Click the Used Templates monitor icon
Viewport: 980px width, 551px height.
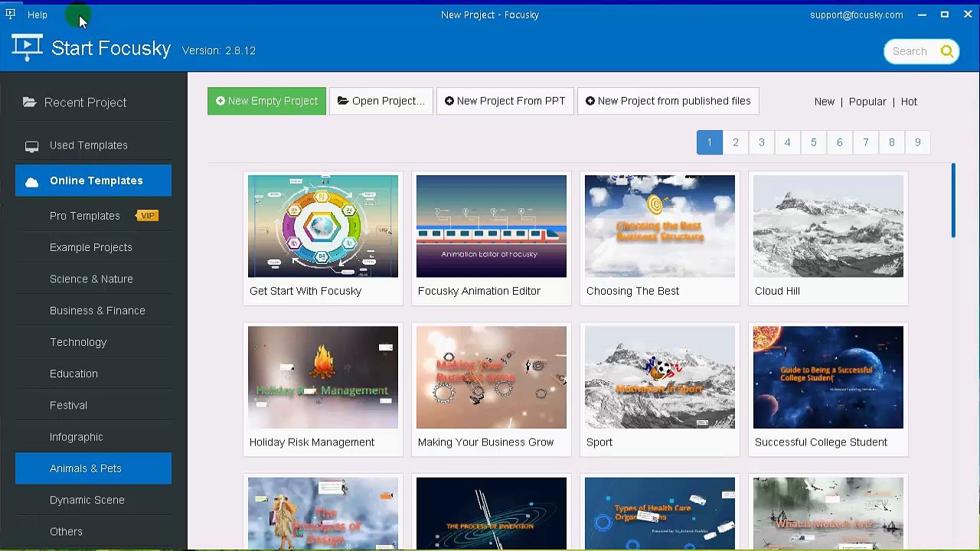(x=31, y=145)
